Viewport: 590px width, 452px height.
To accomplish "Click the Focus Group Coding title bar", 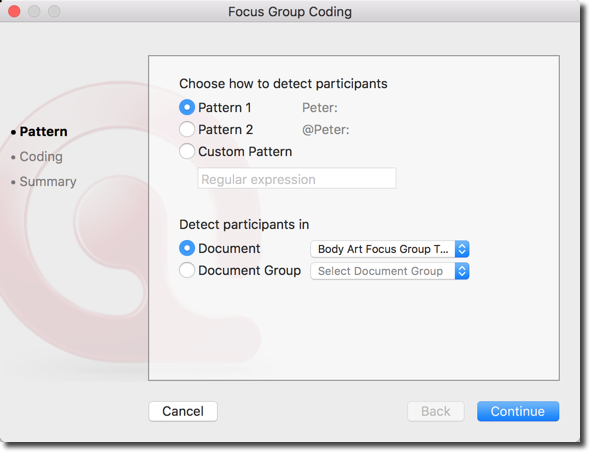I will tap(290, 12).
